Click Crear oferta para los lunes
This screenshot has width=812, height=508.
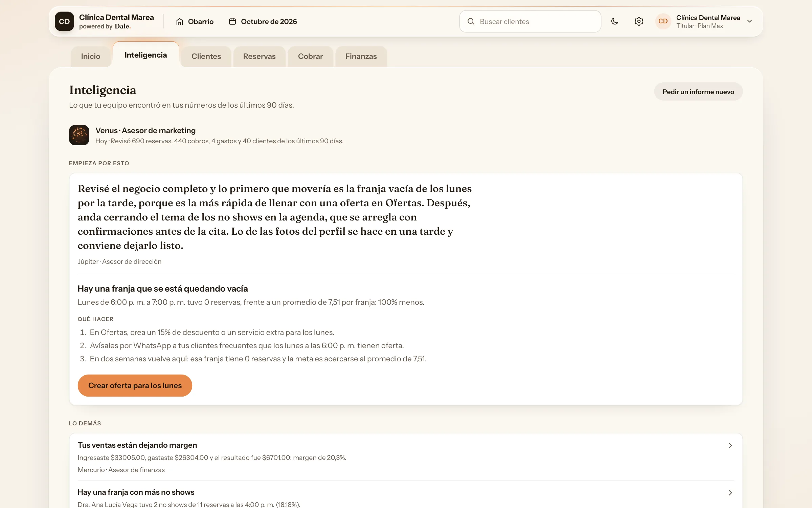135,385
